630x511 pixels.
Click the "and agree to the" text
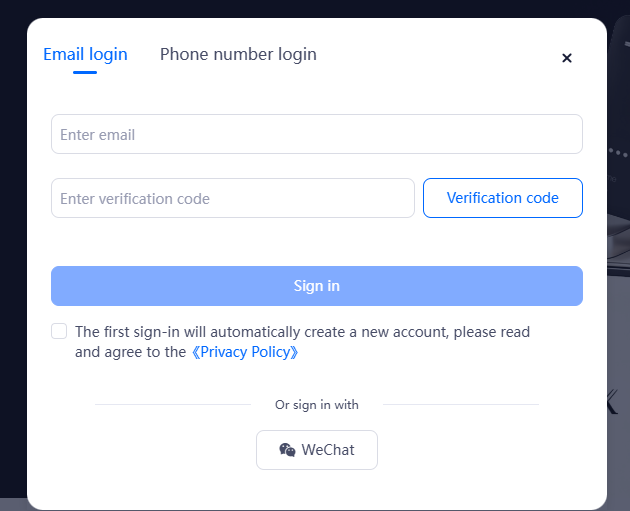point(130,352)
